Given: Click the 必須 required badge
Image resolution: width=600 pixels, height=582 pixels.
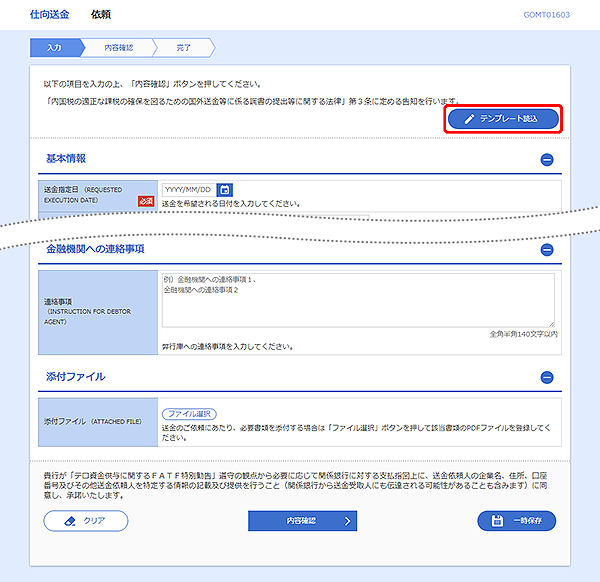Looking at the screenshot, I should pyautogui.click(x=146, y=201).
